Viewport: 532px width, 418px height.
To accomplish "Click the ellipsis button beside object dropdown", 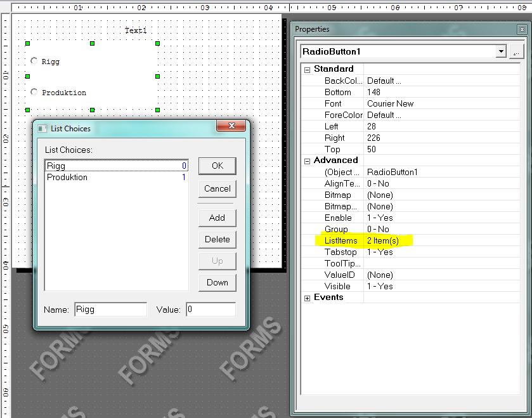I will click(516, 51).
